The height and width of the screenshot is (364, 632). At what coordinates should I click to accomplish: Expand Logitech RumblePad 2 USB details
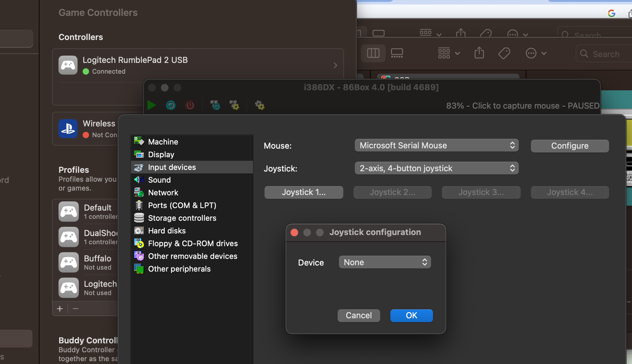(335, 65)
